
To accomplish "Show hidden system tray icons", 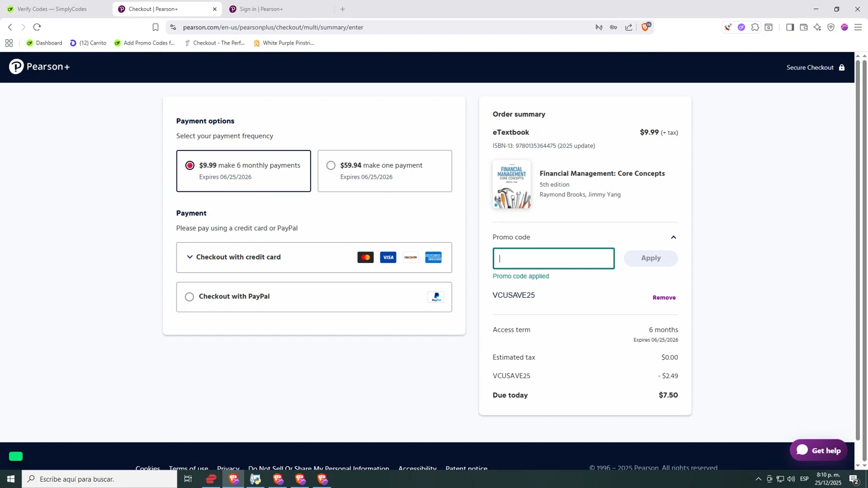I will (758, 479).
